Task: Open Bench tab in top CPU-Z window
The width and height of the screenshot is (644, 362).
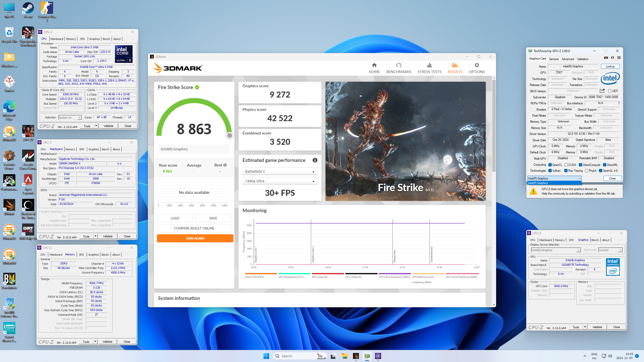Action: [106, 39]
